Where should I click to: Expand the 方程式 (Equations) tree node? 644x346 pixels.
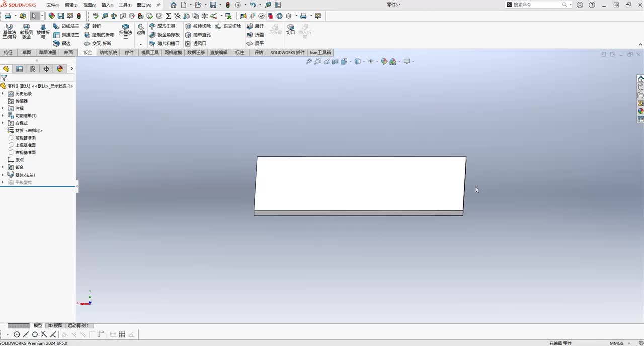3,123
